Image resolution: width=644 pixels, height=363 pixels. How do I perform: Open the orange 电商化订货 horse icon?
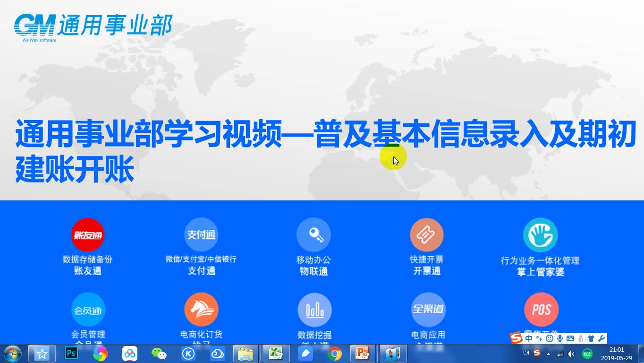[201, 310]
